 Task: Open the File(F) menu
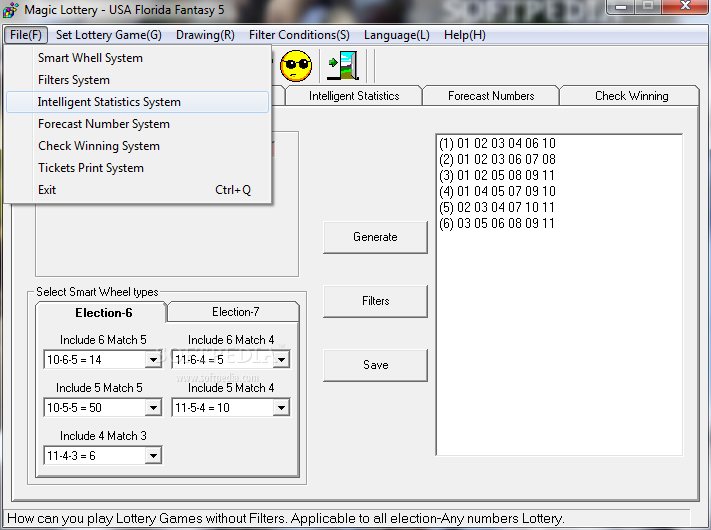click(x=26, y=35)
